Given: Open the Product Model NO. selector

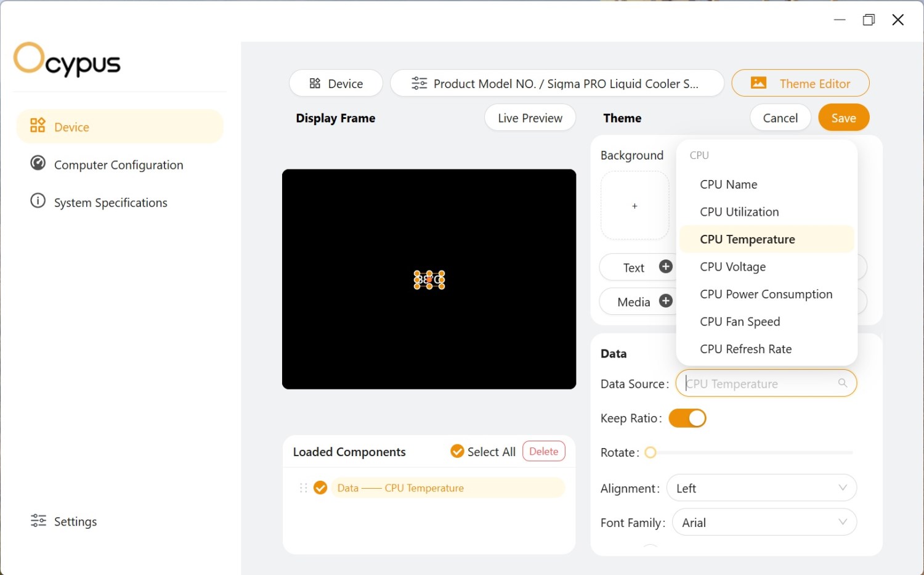Looking at the screenshot, I should (557, 83).
